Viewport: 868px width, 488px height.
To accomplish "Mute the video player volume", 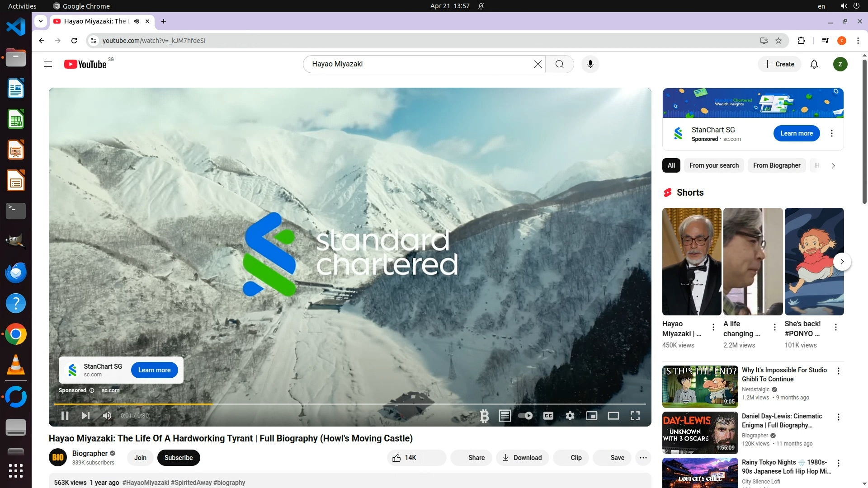I will tap(107, 416).
